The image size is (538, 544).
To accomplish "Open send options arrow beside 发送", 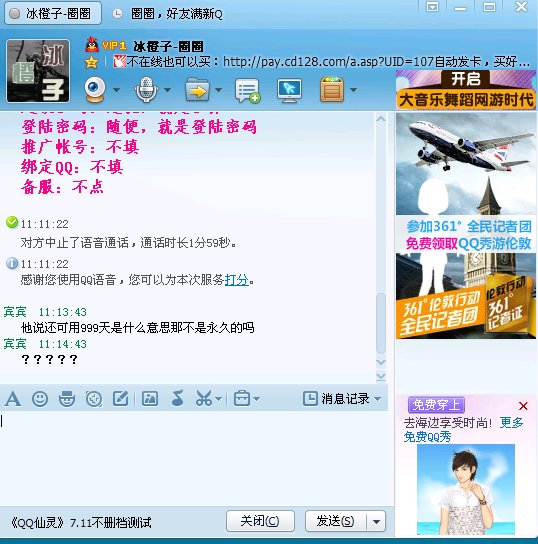I will click(376, 521).
